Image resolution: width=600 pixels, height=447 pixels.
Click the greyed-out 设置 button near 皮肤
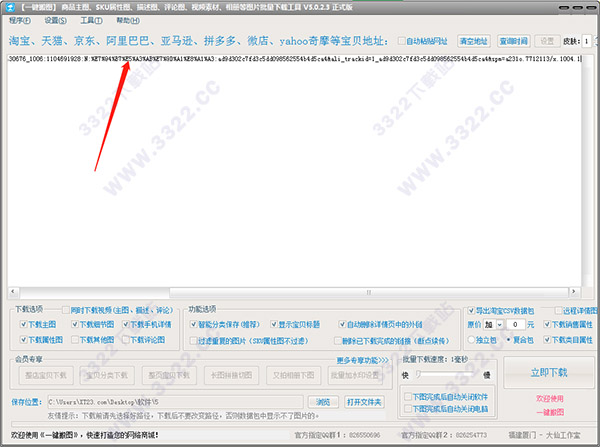click(547, 41)
